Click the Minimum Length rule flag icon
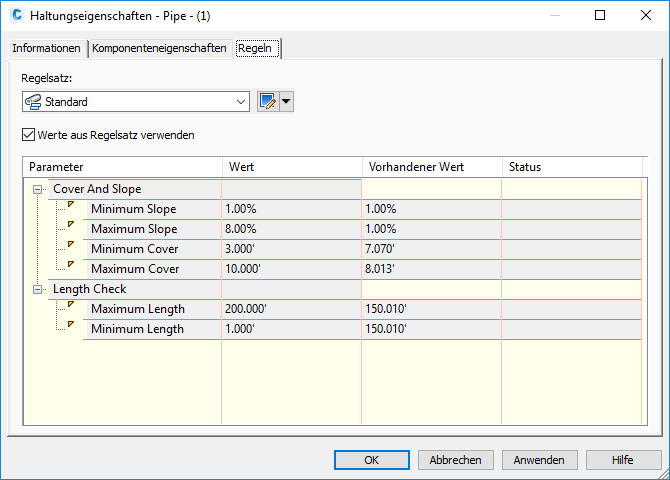The image size is (670, 480). [70, 325]
